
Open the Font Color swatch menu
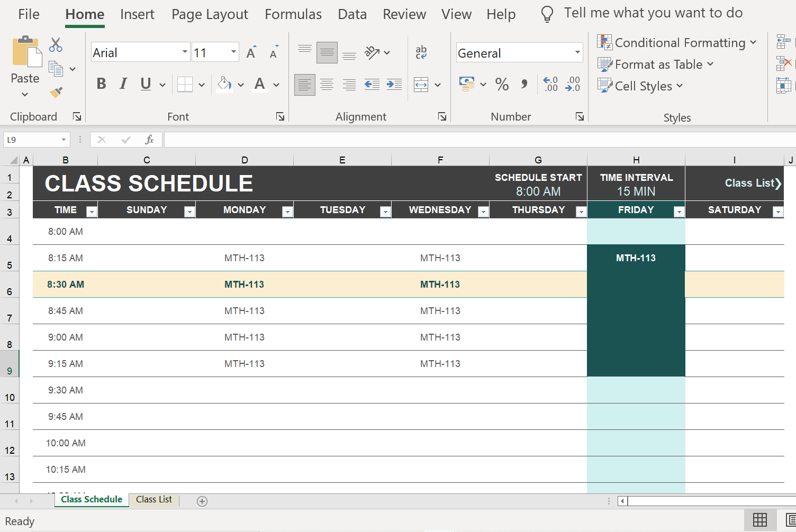pyautogui.click(x=276, y=85)
